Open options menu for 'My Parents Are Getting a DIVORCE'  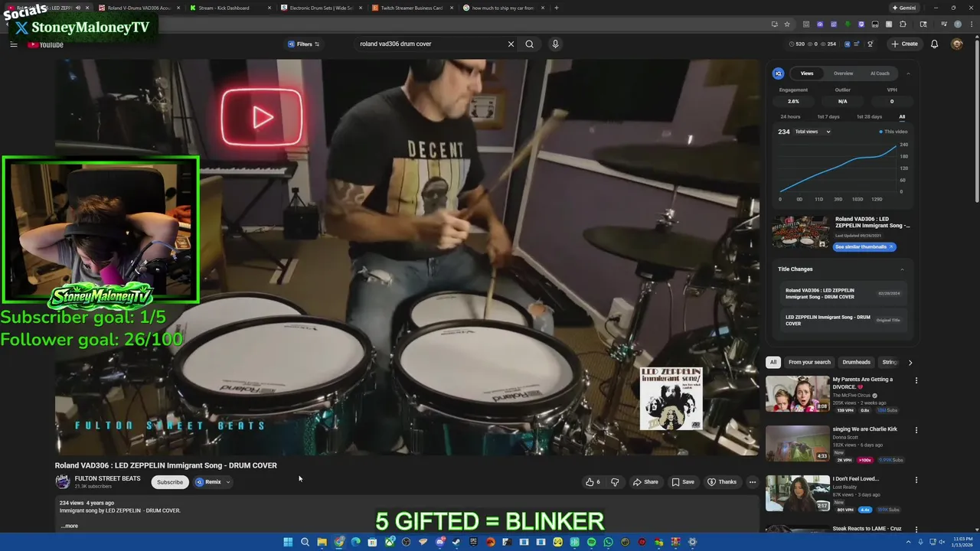click(916, 380)
